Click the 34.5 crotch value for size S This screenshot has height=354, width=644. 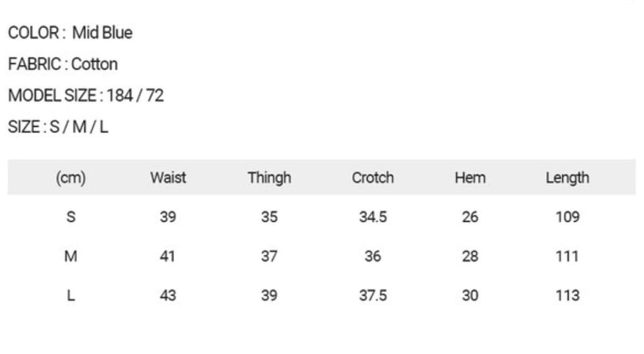click(x=373, y=217)
